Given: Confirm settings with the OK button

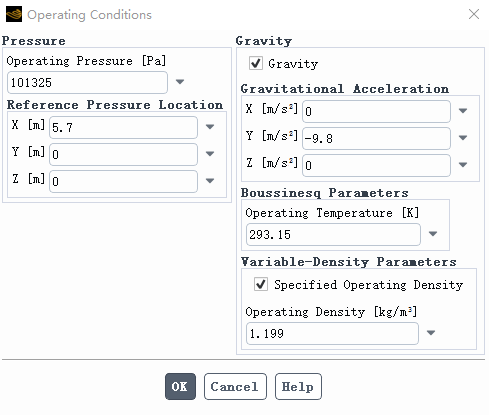Looking at the screenshot, I should coord(180,386).
